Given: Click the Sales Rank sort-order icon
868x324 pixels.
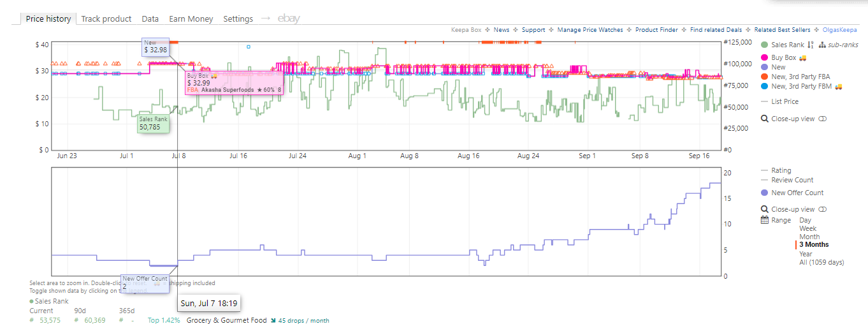Looking at the screenshot, I should tap(810, 45).
